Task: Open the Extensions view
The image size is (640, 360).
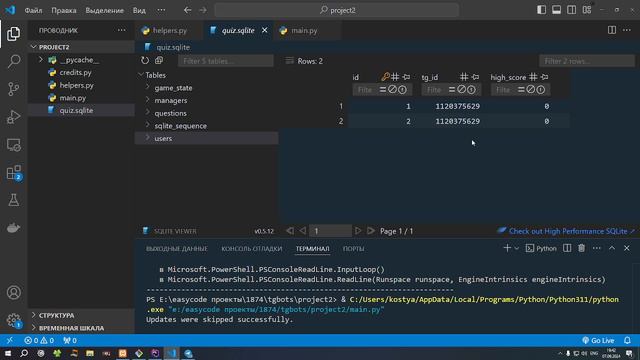Action: [13, 172]
